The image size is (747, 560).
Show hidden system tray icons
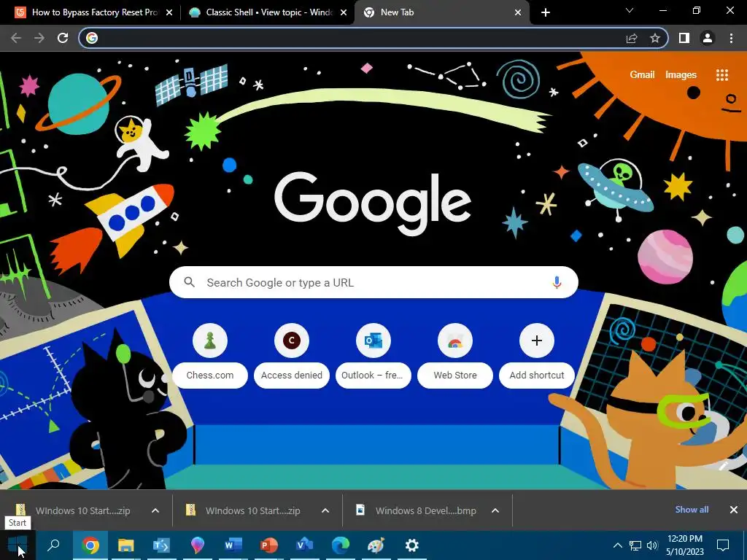[x=617, y=545]
